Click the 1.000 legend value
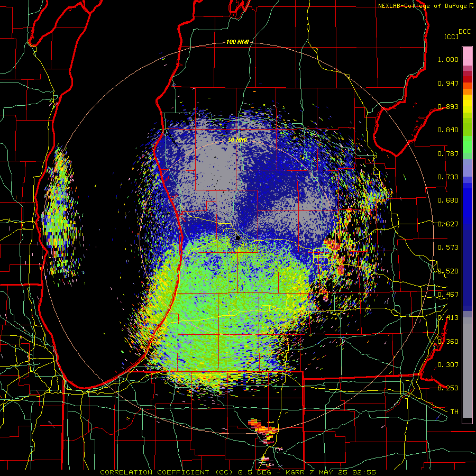This screenshot has width=476, height=476. 448,59
